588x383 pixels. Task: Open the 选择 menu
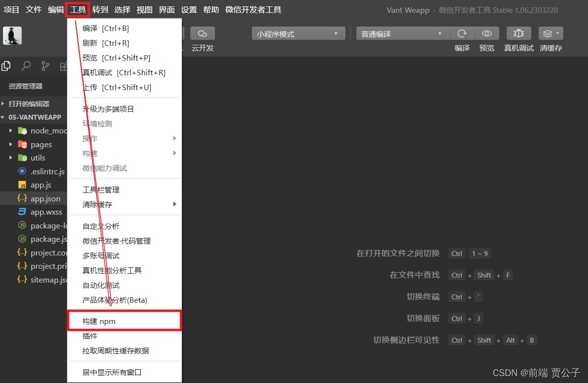click(122, 9)
